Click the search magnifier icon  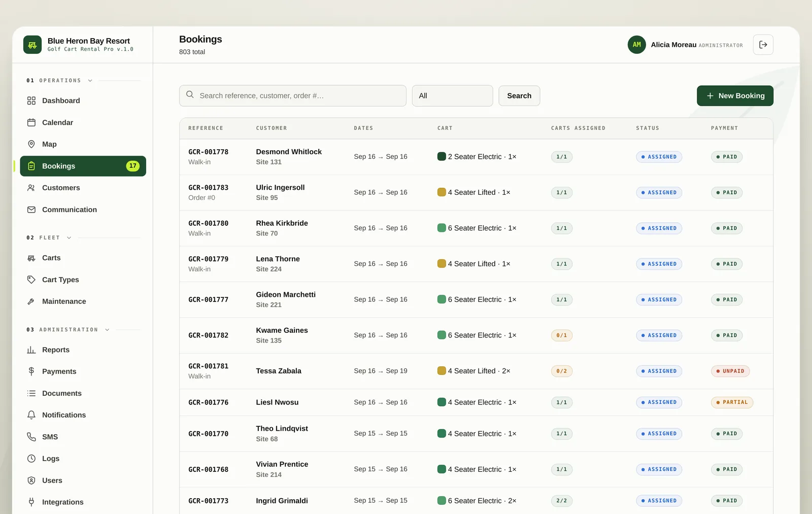(x=190, y=95)
